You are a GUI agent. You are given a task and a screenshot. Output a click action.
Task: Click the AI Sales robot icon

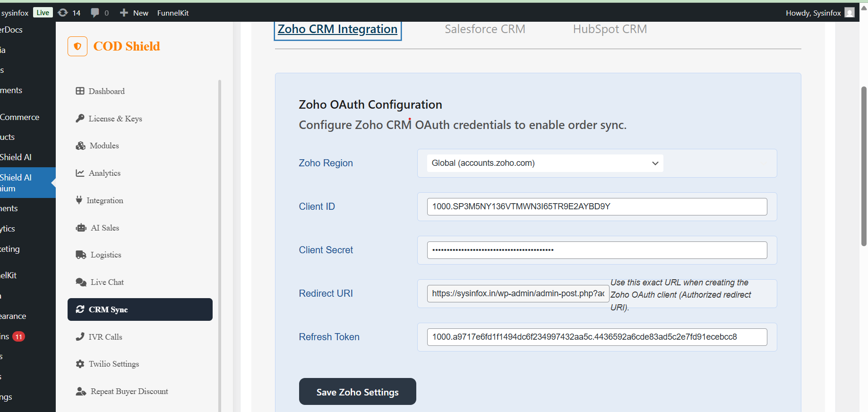pyautogui.click(x=81, y=228)
